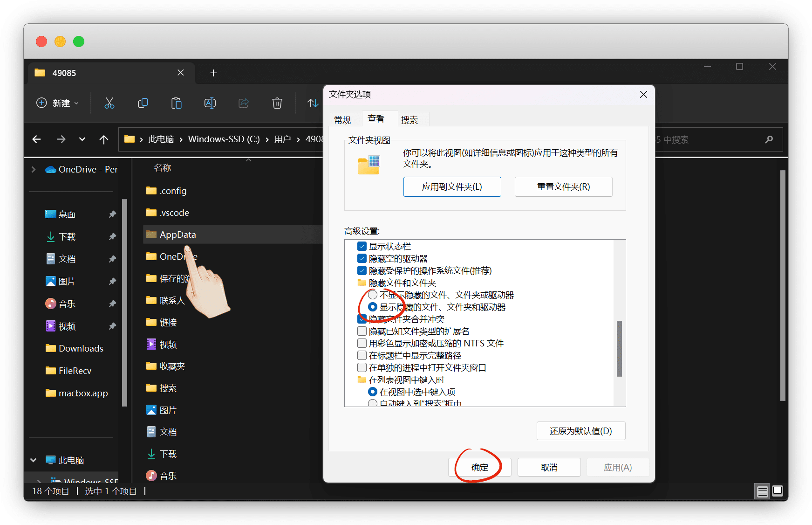Select 不显示隐藏的文件 radio button
812x525 pixels.
click(373, 295)
